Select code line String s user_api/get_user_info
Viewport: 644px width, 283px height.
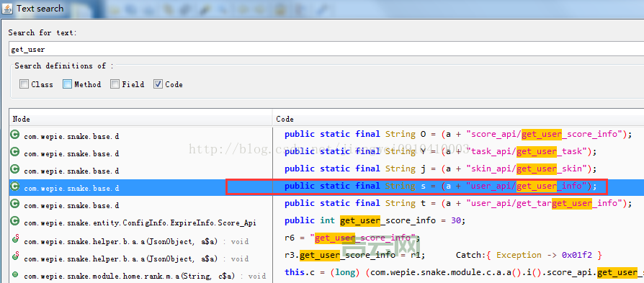point(440,186)
